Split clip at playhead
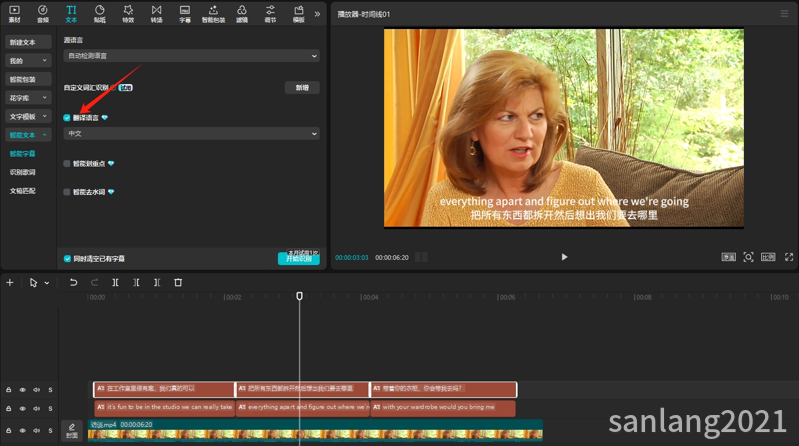The image size is (799, 446). 116,282
